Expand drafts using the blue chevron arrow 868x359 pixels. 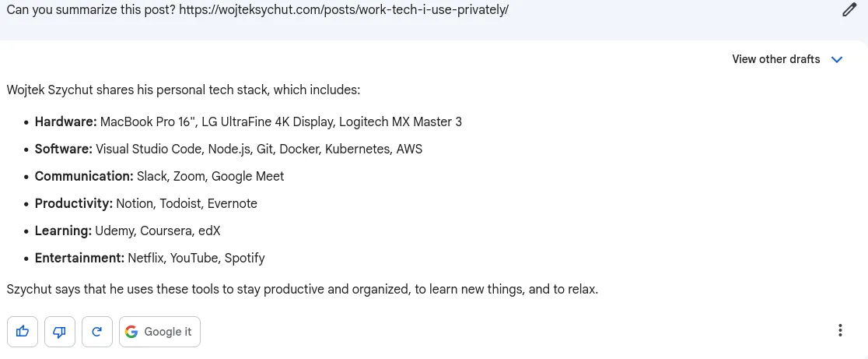tap(836, 59)
